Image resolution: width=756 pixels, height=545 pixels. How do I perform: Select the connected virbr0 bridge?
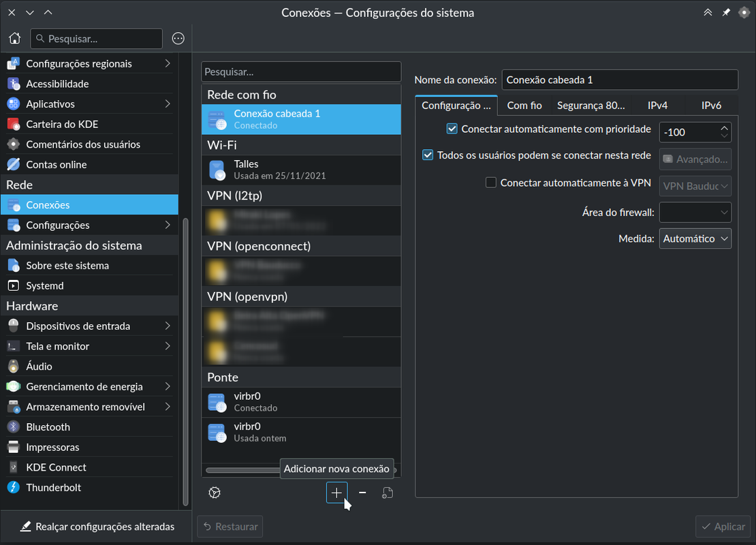pyautogui.click(x=301, y=402)
